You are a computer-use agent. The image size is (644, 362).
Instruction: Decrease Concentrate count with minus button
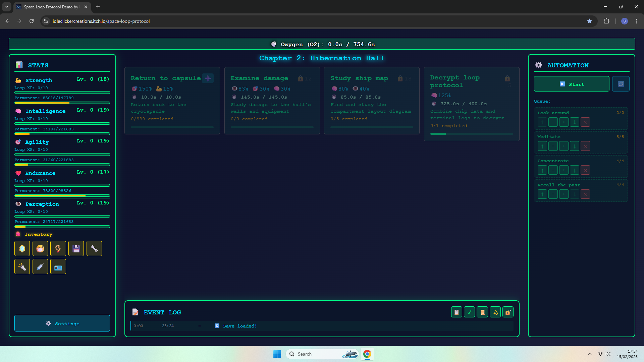[x=553, y=170]
